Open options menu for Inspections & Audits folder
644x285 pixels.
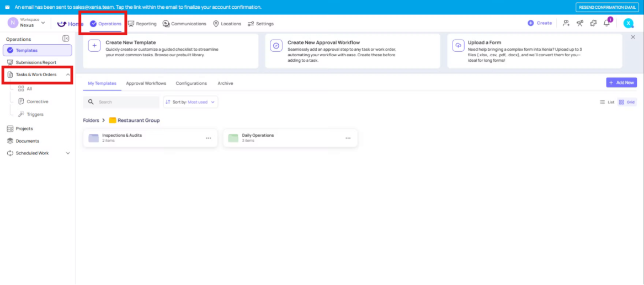pos(208,138)
